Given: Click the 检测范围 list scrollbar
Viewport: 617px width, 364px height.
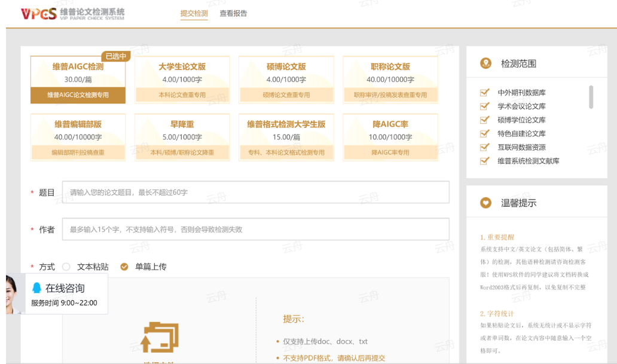Looking at the screenshot, I should (591, 97).
